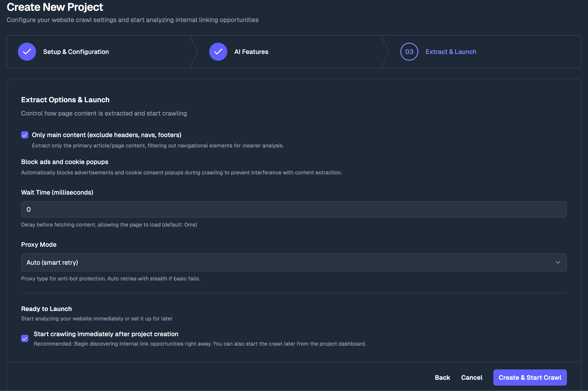
Task: Go to the AI Features step
Action: pyautogui.click(x=251, y=52)
